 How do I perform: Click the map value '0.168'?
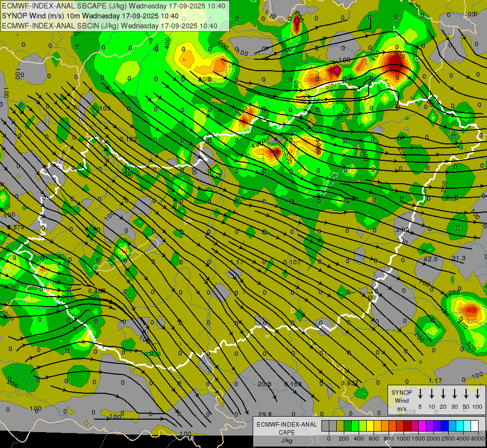[293, 384]
